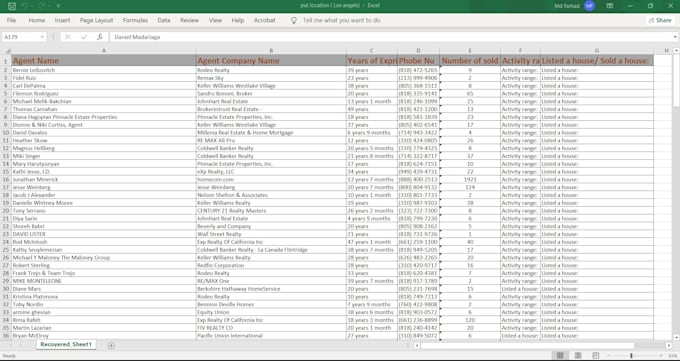Screen dimensions: 680x361
Task: Switch to Page Layout view icon
Action: pyautogui.click(x=578, y=356)
